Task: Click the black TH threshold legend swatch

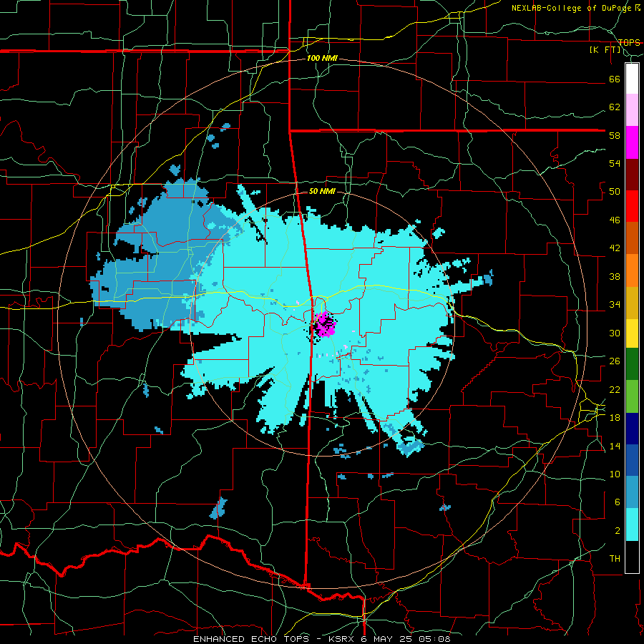Action: [x=632, y=557]
